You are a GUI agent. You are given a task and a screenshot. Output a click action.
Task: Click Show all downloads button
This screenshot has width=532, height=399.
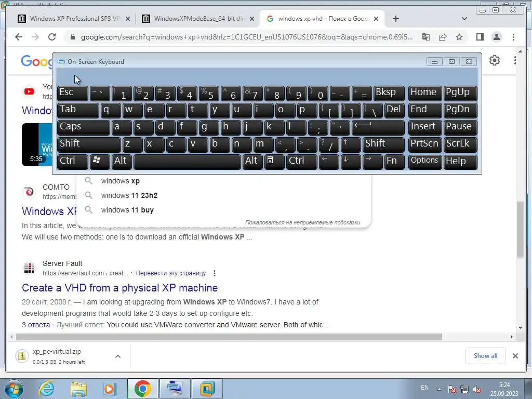pos(486,356)
